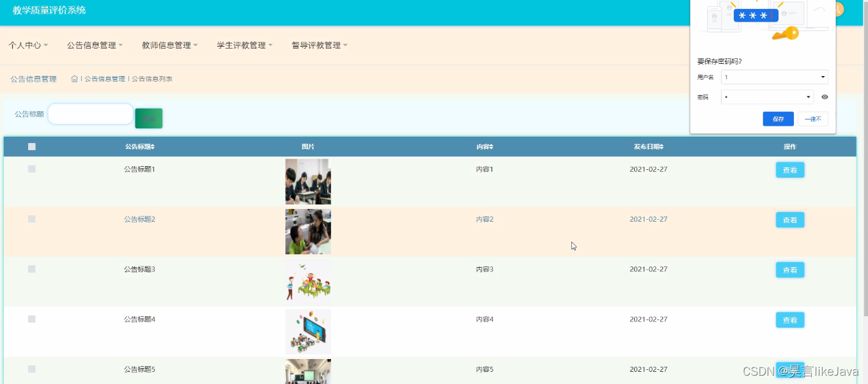This screenshot has width=868, height=384.
Task: Click the green search button
Action: pos(149,118)
